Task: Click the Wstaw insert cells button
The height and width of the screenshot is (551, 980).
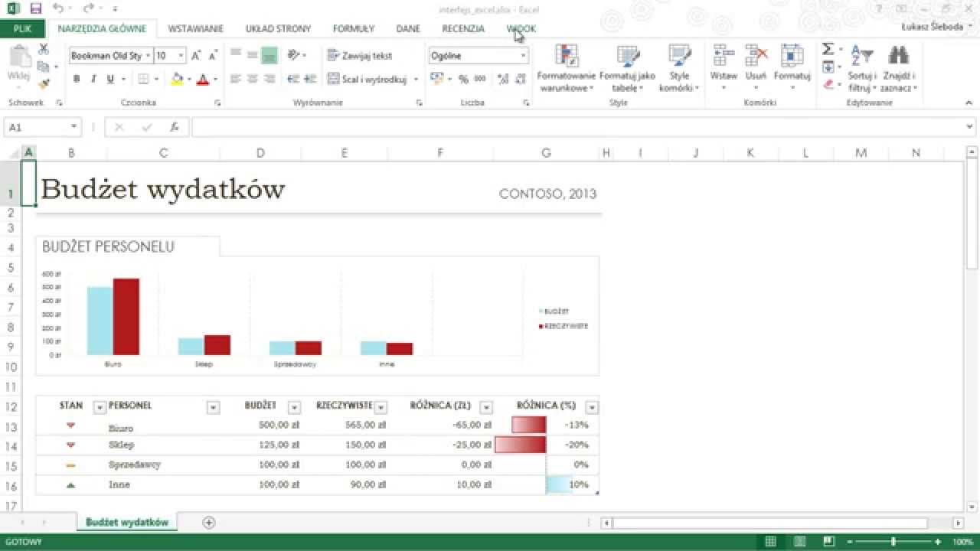Action: [x=724, y=67]
